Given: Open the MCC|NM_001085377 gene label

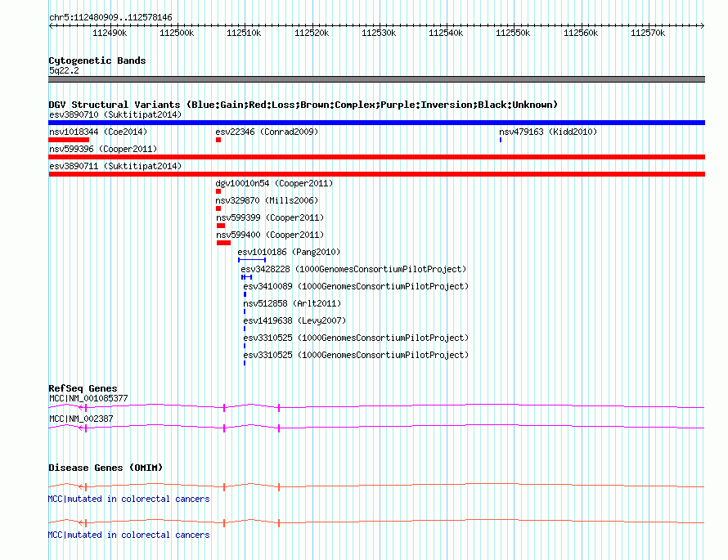Looking at the screenshot, I should (x=88, y=399).
